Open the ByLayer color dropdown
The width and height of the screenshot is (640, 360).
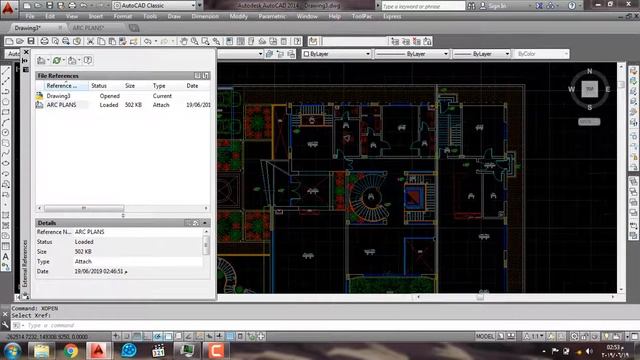pos(337,54)
